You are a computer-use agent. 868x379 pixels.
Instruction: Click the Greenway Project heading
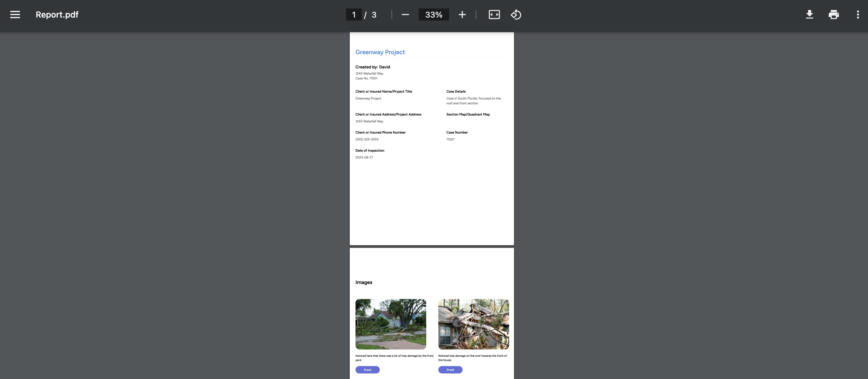[x=380, y=52]
